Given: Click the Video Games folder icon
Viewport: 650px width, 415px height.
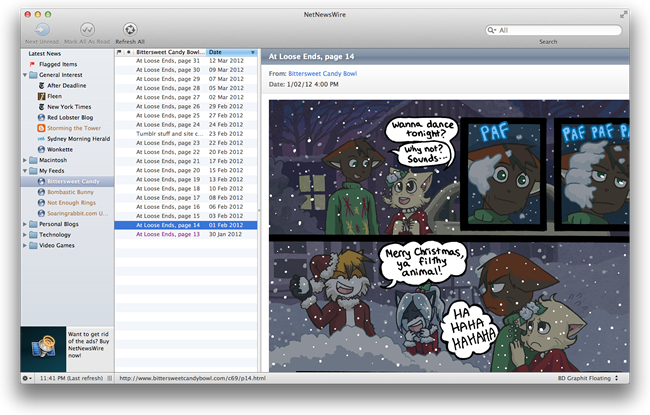Looking at the screenshot, I should (x=33, y=245).
